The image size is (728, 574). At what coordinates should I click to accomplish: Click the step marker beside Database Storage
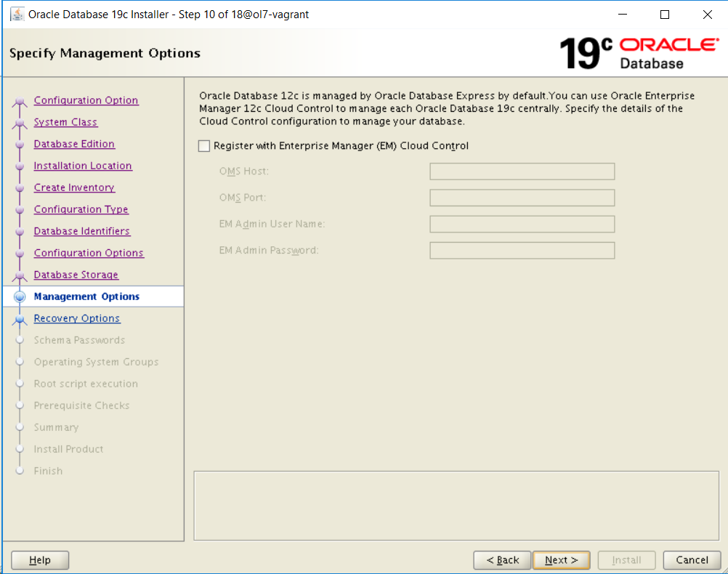[20, 275]
